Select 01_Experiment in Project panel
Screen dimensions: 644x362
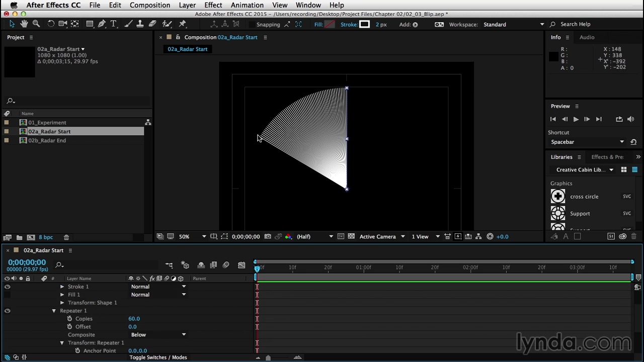tap(47, 123)
